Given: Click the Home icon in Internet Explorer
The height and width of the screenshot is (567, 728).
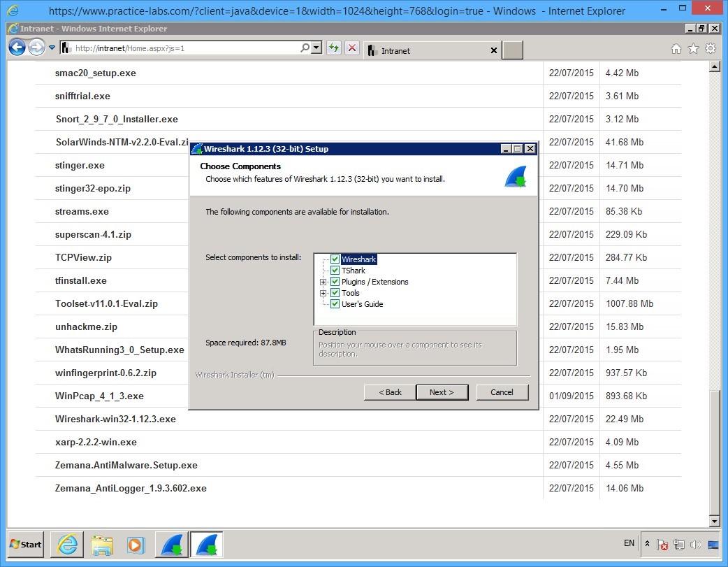Looking at the screenshot, I should coord(676,50).
